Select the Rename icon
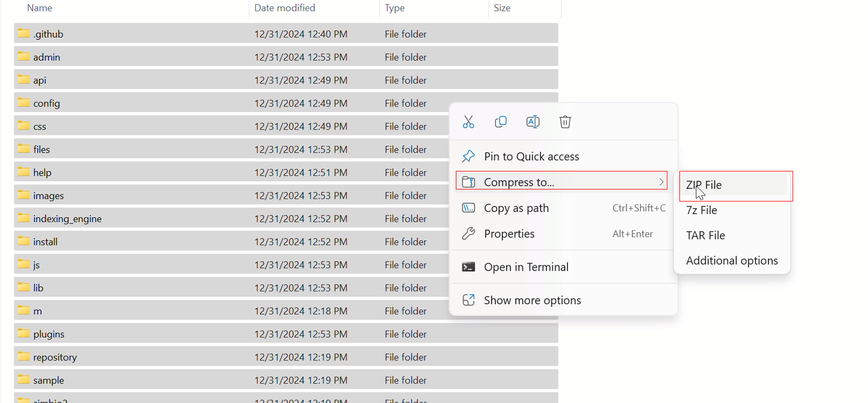The width and height of the screenshot is (868, 403). pos(533,122)
